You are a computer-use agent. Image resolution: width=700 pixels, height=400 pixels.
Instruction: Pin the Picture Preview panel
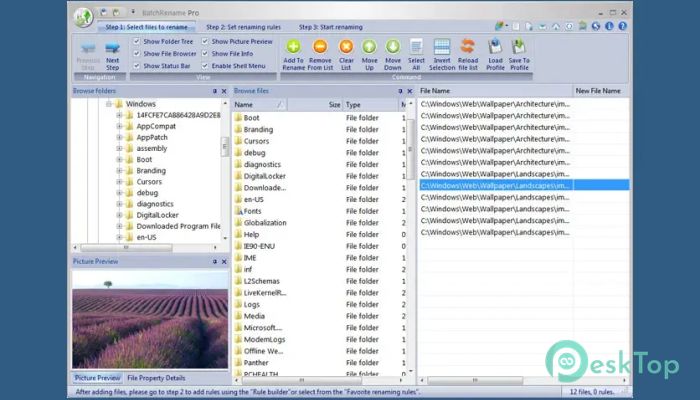215,262
